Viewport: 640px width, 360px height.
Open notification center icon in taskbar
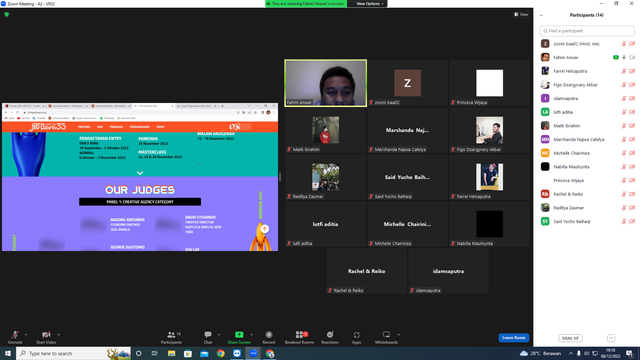(630, 353)
